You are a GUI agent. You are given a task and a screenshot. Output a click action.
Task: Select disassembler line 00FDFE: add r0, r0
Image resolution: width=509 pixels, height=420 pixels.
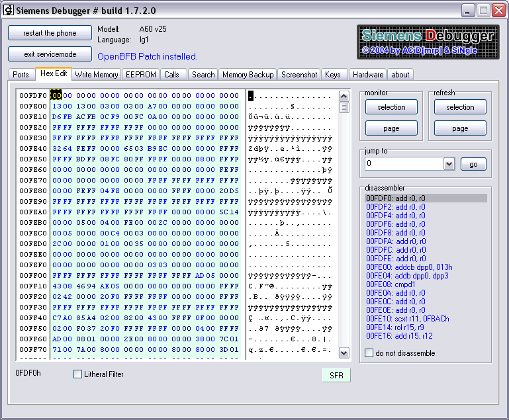point(396,259)
